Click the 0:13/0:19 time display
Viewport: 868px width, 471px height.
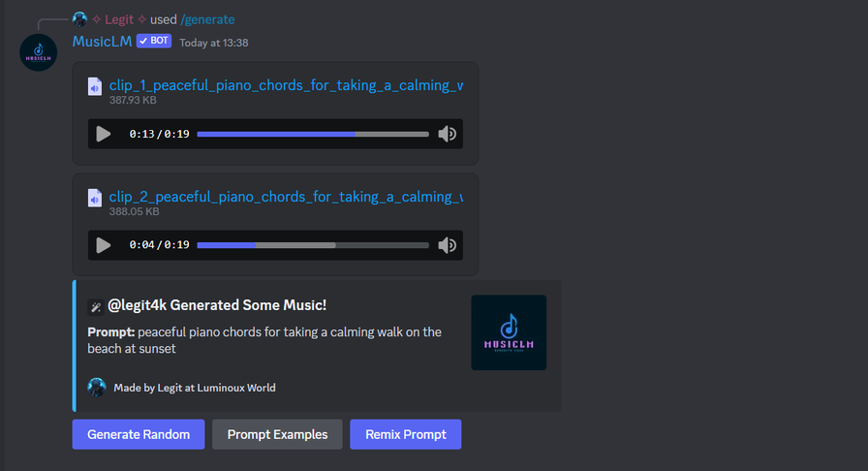(x=160, y=134)
